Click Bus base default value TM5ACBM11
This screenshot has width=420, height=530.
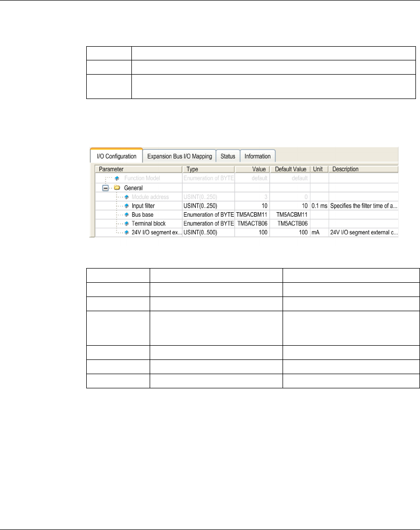[290, 215]
